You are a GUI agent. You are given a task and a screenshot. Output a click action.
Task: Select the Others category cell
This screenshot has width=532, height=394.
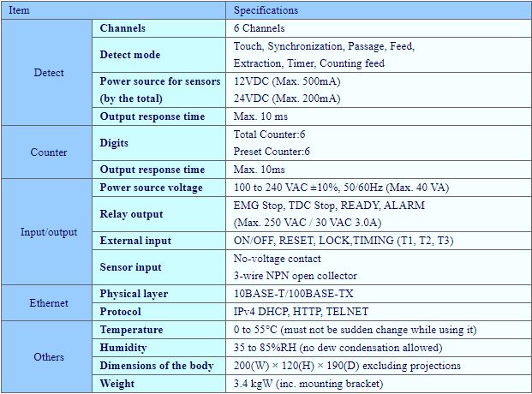click(x=48, y=357)
